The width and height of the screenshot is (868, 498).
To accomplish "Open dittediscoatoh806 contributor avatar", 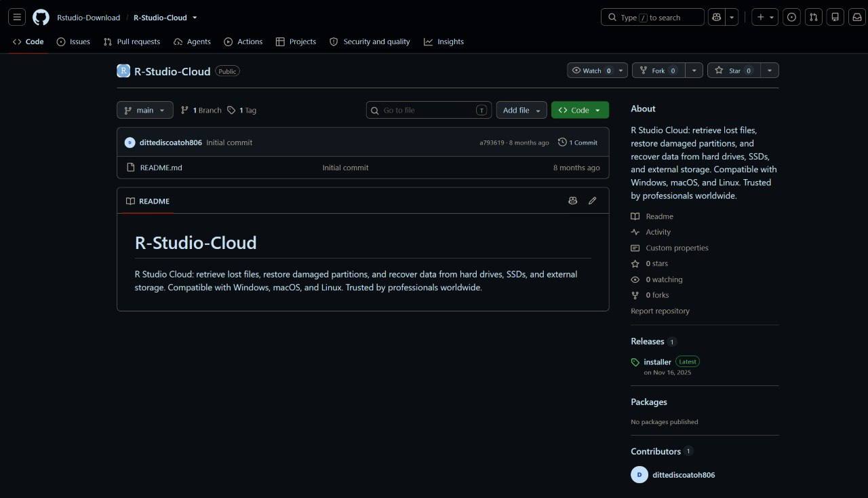I will coord(639,475).
